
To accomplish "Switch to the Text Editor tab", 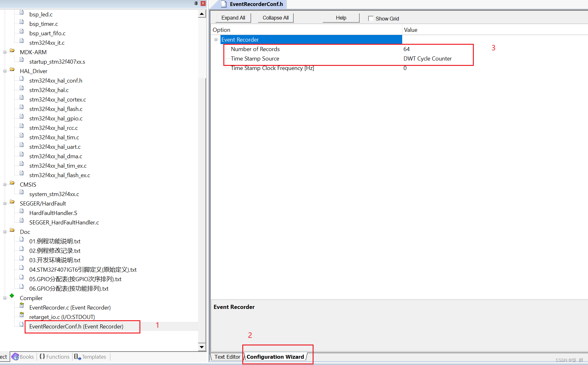I will point(227,356).
